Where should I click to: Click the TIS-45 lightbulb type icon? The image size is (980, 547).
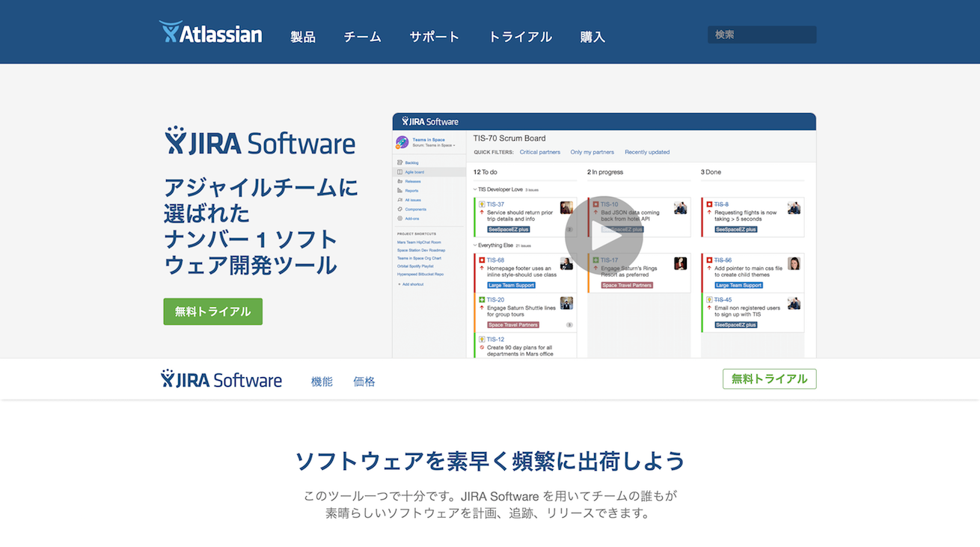pos(709,299)
